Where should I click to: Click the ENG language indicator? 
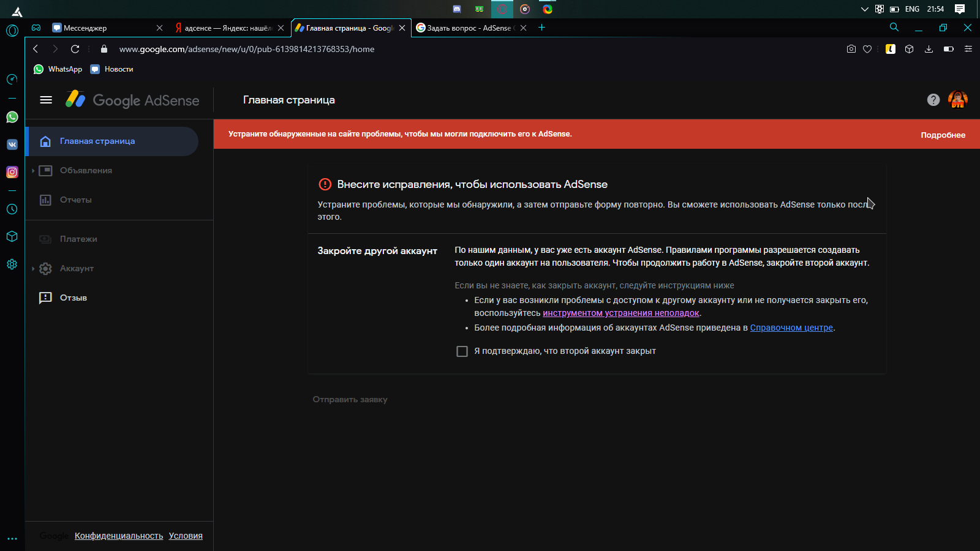click(x=912, y=9)
